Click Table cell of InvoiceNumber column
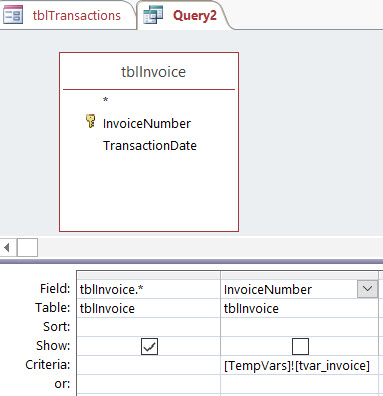The width and height of the screenshot is (383, 396). (x=299, y=308)
